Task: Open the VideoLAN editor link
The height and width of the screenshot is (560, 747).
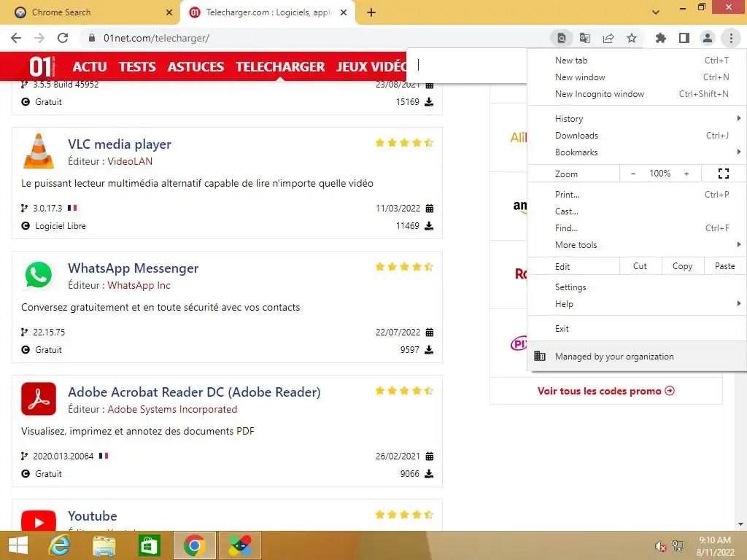Action: coord(130,161)
